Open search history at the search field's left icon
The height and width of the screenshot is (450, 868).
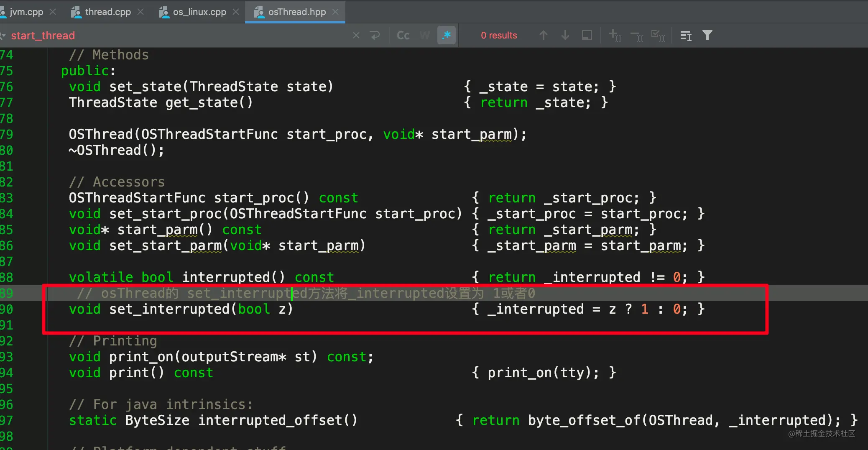point(3,36)
